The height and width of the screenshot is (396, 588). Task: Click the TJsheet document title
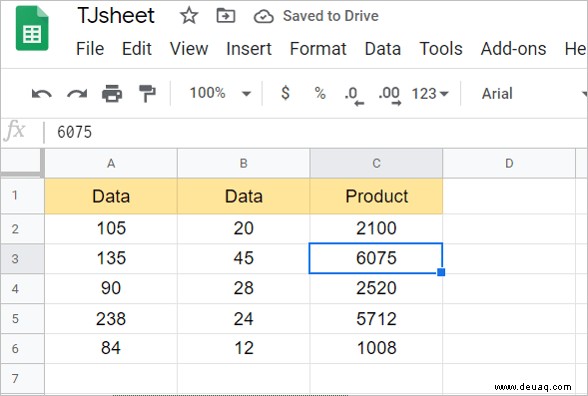pyautogui.click(x=116, y=16)
